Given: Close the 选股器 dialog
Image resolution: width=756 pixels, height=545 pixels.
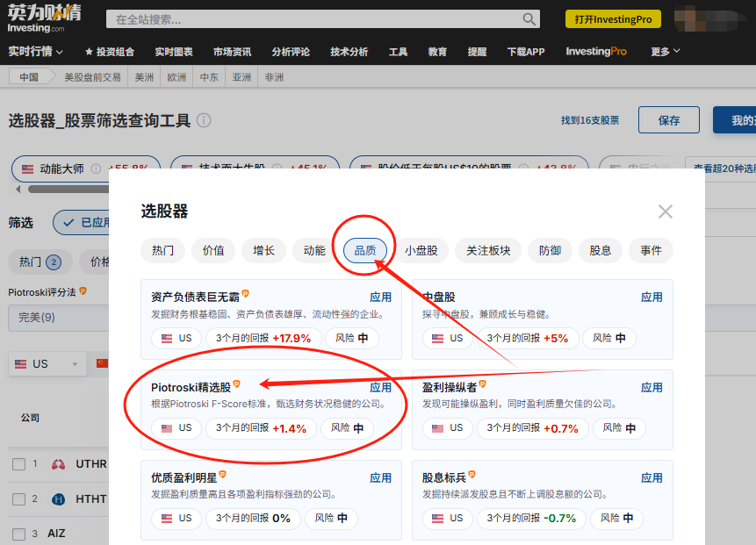Looking at the screenshot, I should pos(666,211).
